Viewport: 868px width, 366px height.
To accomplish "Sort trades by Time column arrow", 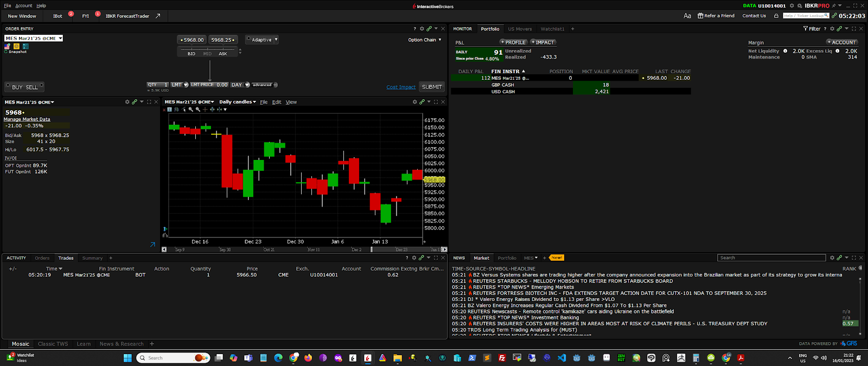I will (x=60, y=269).
